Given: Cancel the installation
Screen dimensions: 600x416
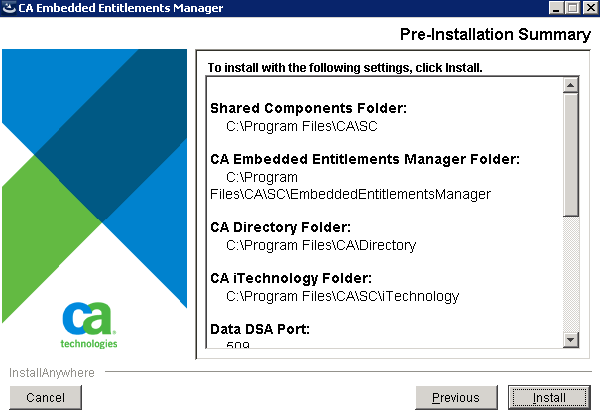Looking at the screenshot, I should coord(45,397).
